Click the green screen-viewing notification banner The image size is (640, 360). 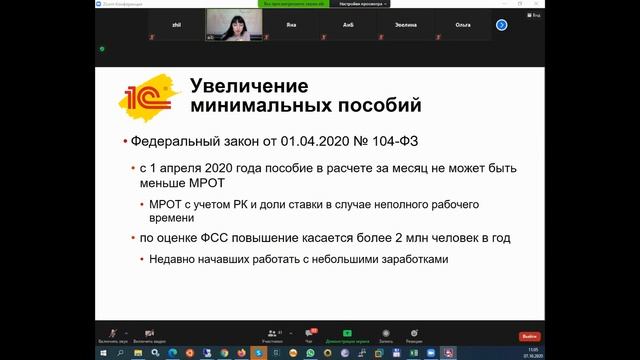coord(293,4)
